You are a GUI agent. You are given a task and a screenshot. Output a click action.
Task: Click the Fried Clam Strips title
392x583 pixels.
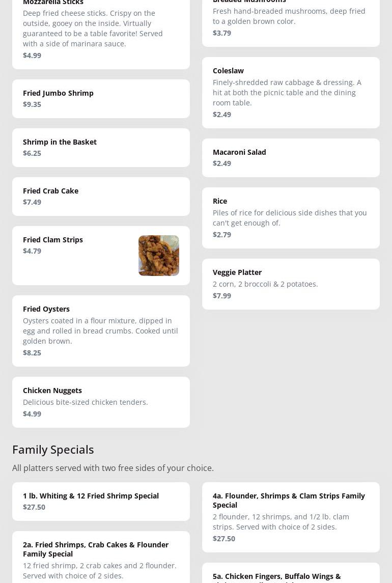pos(53,240)
